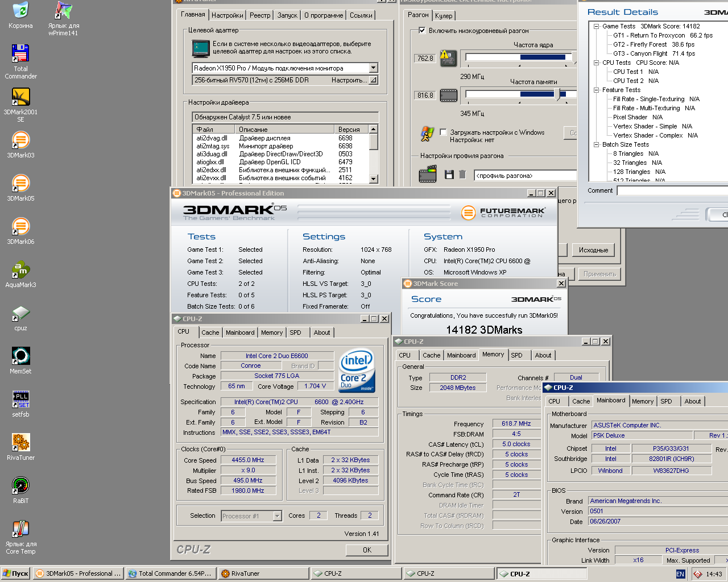Click the EN language indicator in taskbar
This screenshot has height=582, width=728.
click(x=680, y=574)
